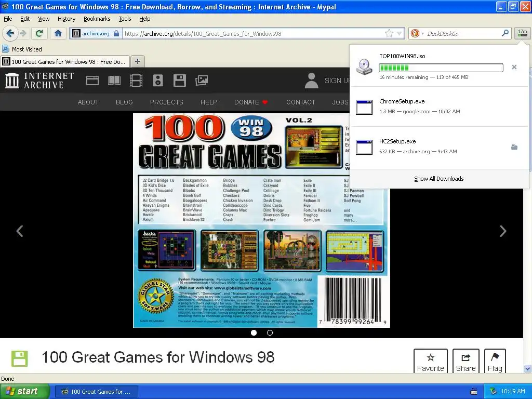Click the page scrollbar down arrow

527,368
